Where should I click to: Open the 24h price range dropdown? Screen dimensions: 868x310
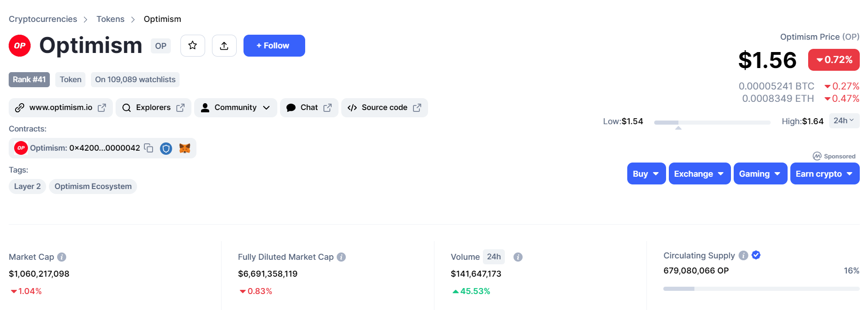click(844, 121)
